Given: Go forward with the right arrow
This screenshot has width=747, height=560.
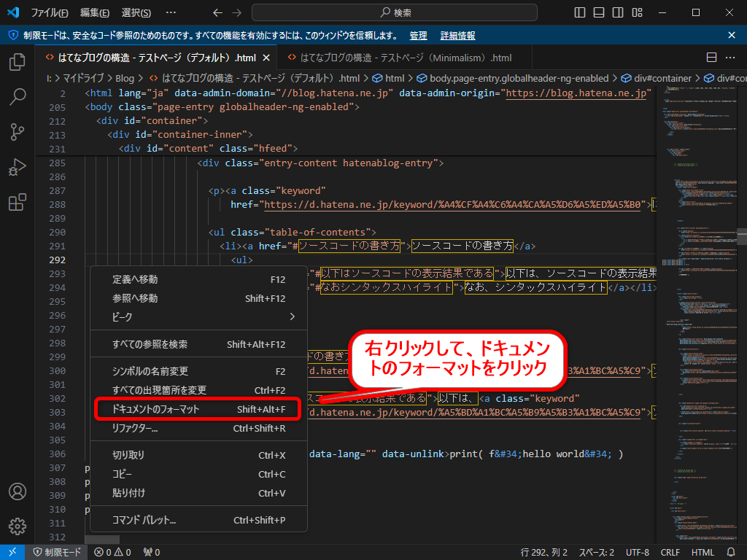Looking at the screenshot, I should coord(237,12).
